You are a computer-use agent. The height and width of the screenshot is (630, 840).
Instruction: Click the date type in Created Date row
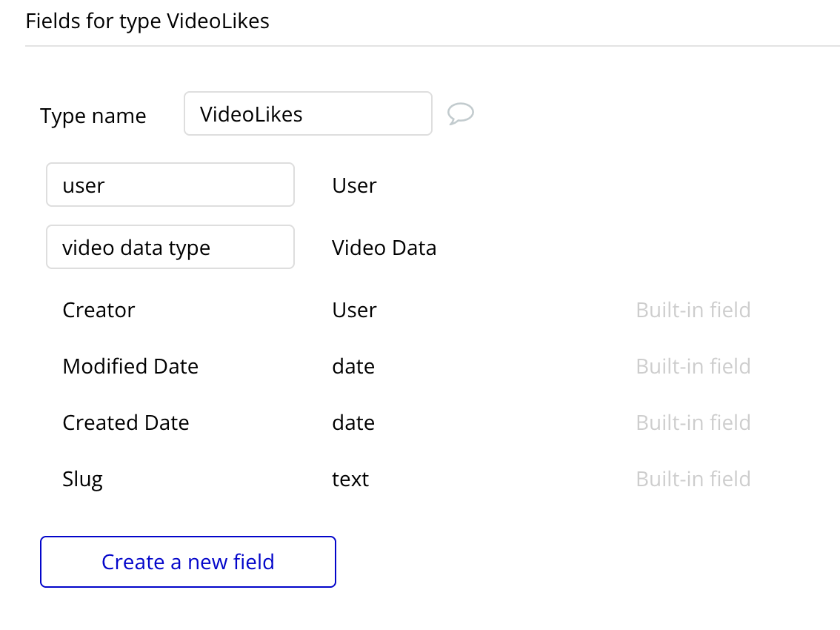click(353, 422)
